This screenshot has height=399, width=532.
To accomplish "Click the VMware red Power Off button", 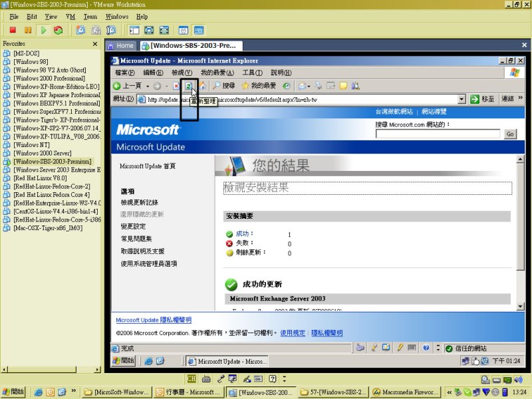I will (x=13, y=30).
